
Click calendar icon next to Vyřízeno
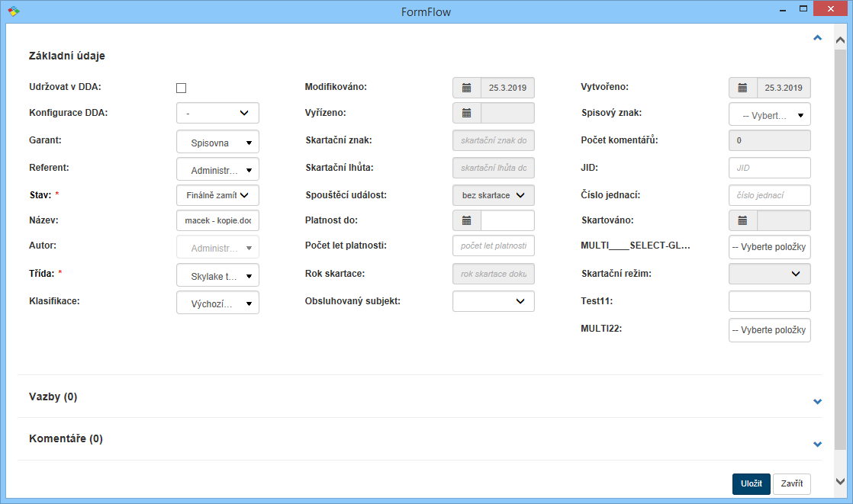(467, 114)
